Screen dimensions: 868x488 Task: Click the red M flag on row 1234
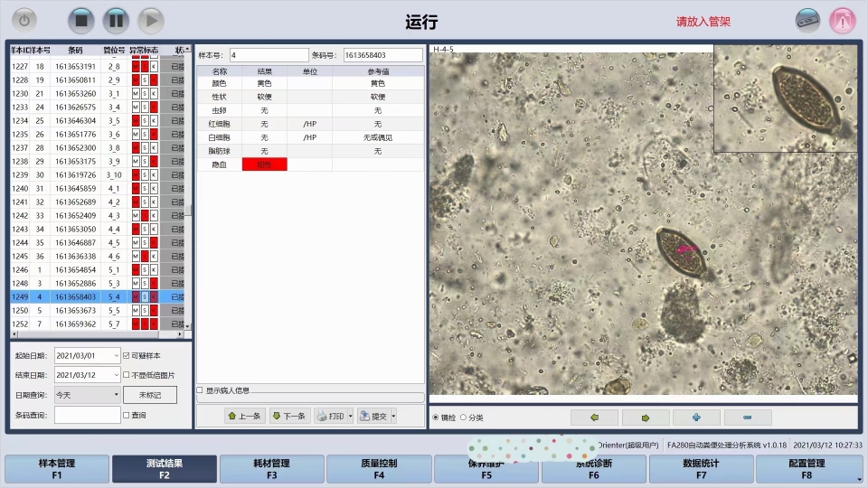coord(136,120)
